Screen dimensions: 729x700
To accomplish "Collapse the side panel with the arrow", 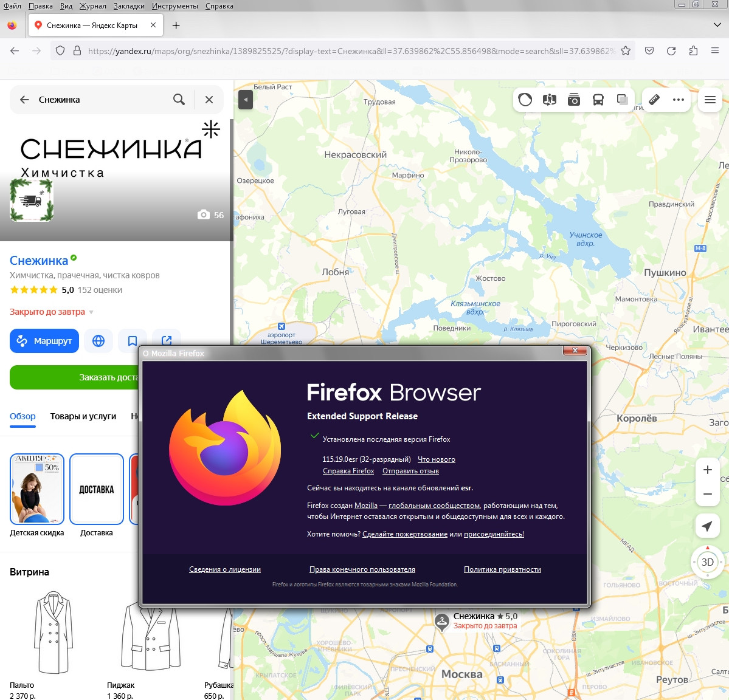I will tap(246, 100).
